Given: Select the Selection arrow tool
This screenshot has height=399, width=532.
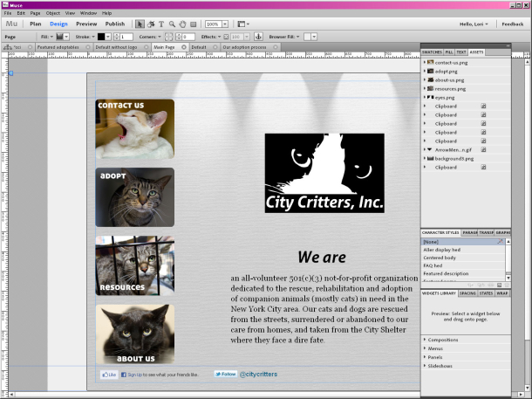Looking at the screenshot, I should coord(140,24).
